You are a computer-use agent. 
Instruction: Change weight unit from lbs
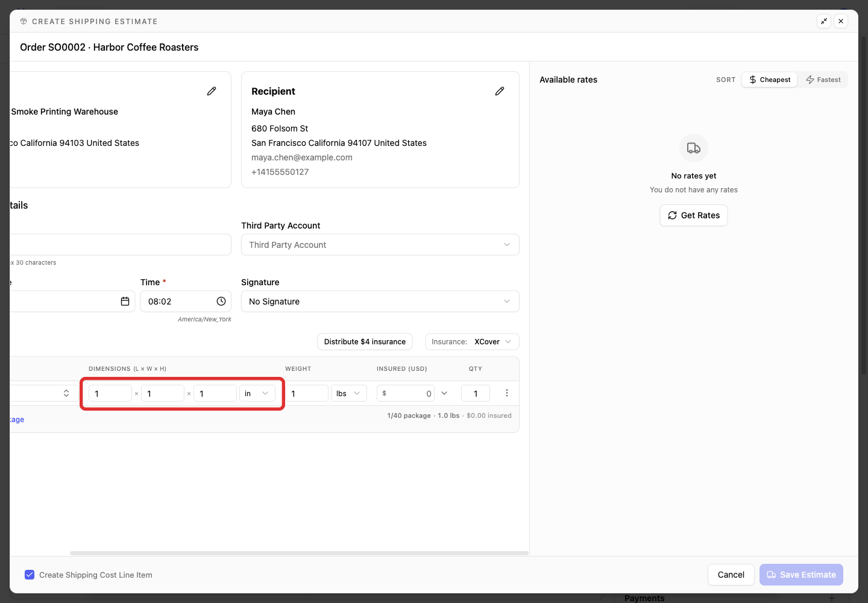pos(349,394)
